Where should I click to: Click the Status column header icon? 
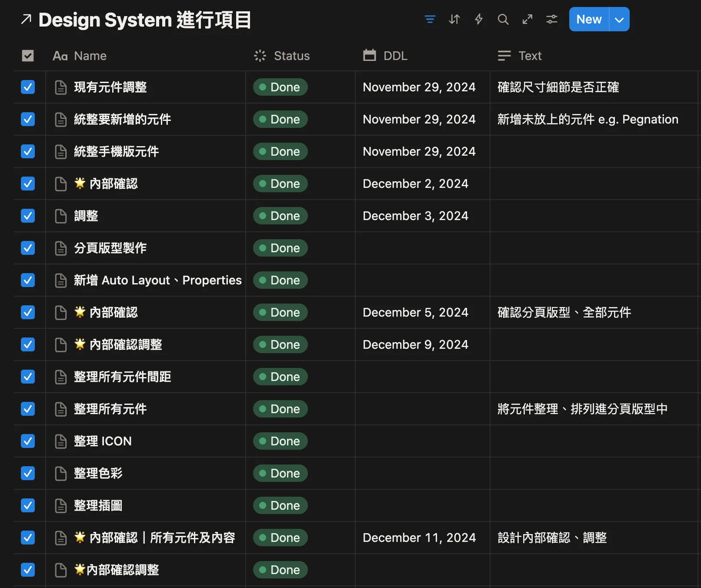pyautogui.click(x=260, y=56)
